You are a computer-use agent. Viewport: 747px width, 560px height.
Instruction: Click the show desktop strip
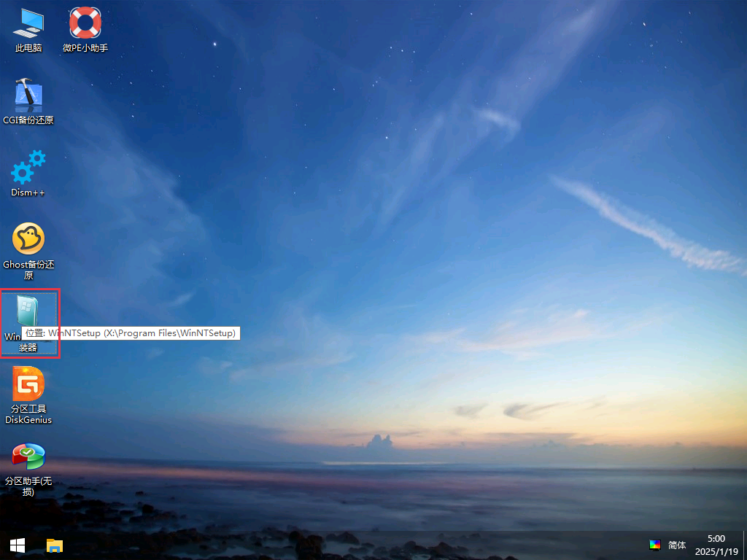(x=745, y=545)
